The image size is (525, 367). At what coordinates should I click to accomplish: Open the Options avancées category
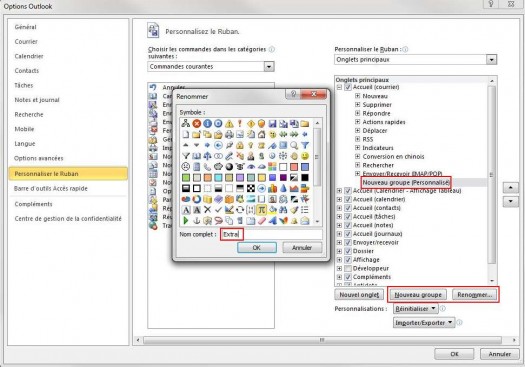[x=39, y=158]
